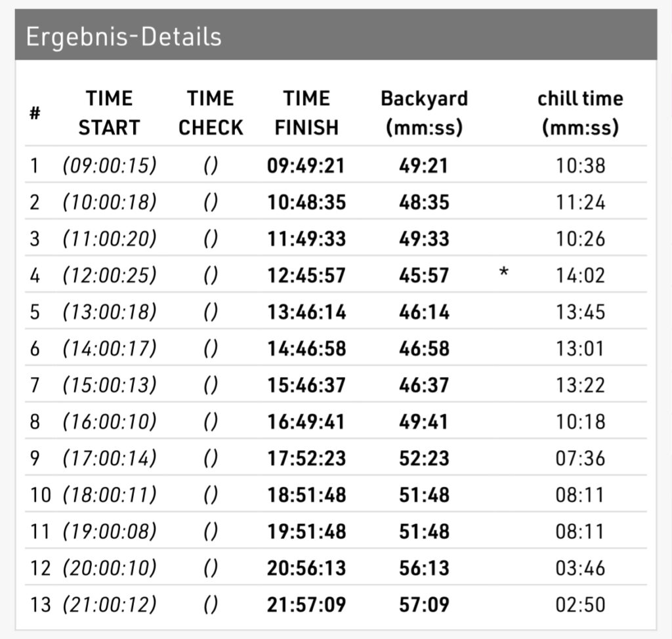Click finish time 09:49:21
The height and width of the screenshot is (639, 672).
point(306,165)
